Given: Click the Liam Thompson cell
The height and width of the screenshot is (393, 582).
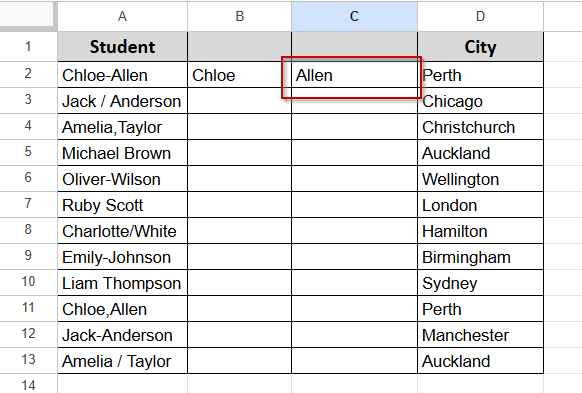Looking at the screenshot, I should pos(122,283).
